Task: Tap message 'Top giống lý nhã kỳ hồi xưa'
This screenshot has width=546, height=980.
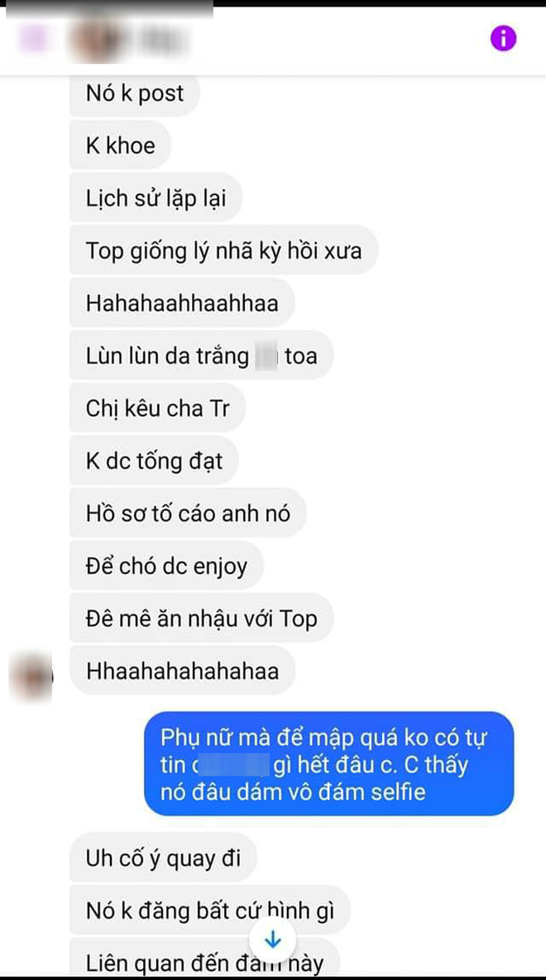Action: click(x=224, y=251)
